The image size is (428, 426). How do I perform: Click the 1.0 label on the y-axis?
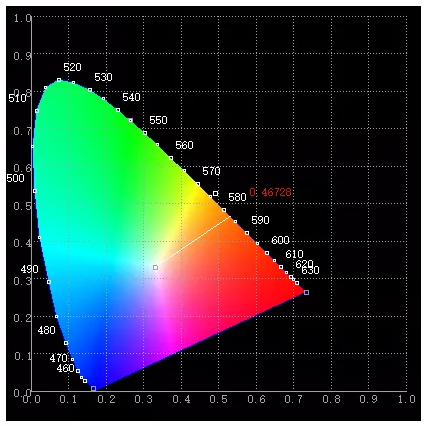coord(23,18)
